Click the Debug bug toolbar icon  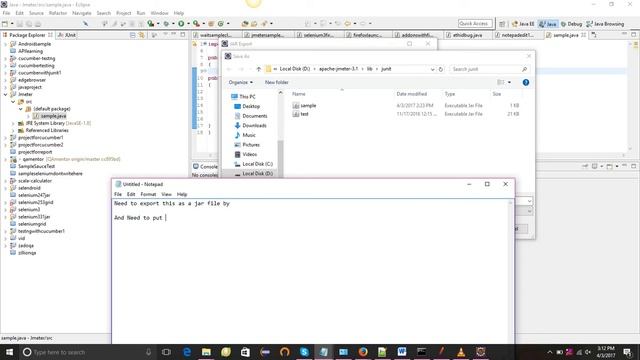(166, 24)
